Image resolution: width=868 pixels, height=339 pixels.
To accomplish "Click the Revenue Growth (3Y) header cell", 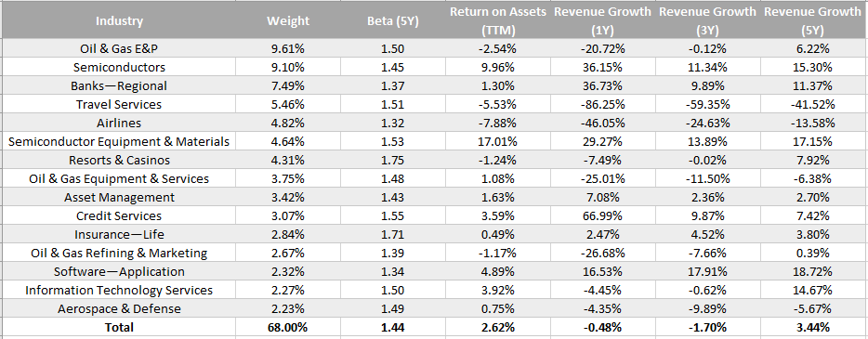I will (x=707, y=21).
